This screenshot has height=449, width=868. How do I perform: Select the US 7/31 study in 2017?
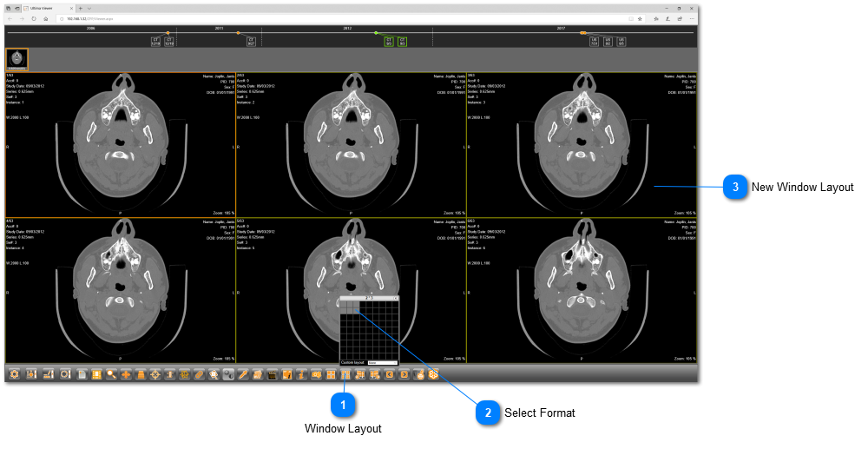pyautogui.click(x=594, y=42)
